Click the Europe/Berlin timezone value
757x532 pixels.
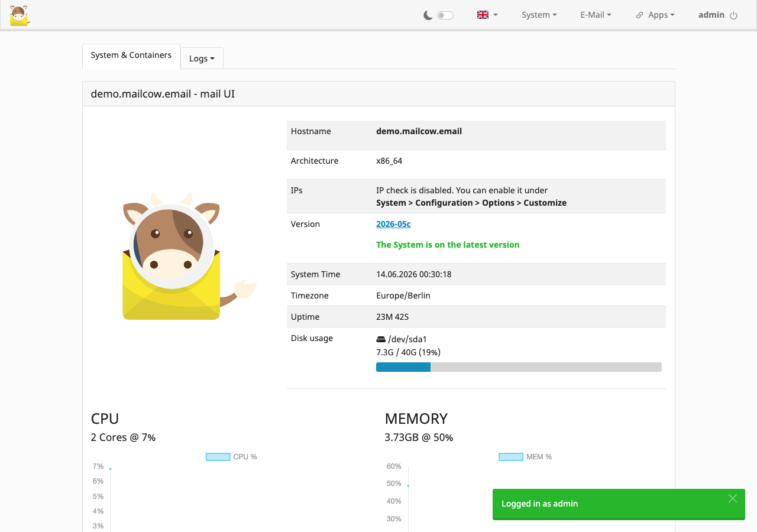(x=403, y=296)
